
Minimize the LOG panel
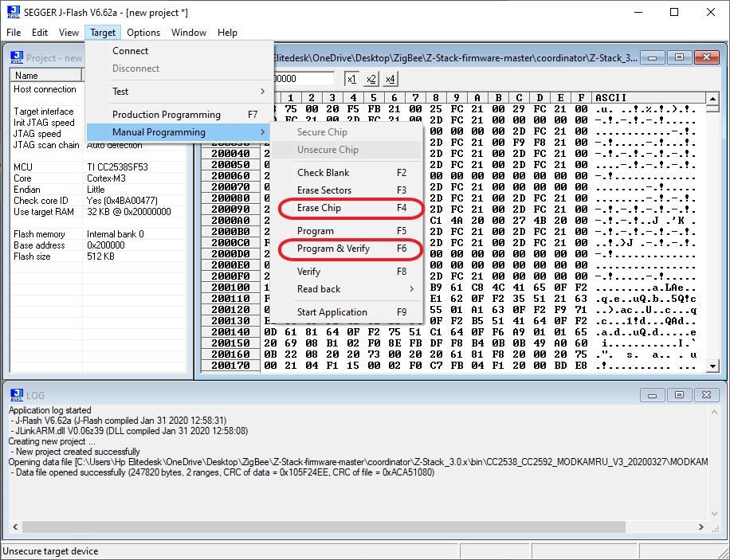652,395
